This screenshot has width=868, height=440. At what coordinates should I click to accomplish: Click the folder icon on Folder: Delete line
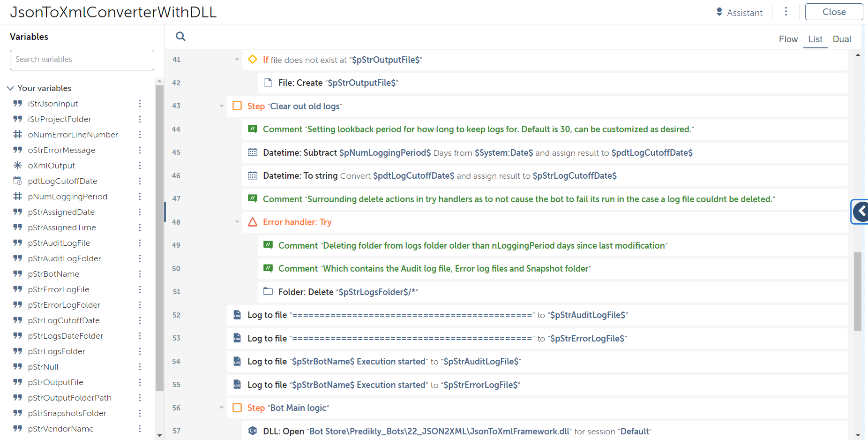pos(268,291)
